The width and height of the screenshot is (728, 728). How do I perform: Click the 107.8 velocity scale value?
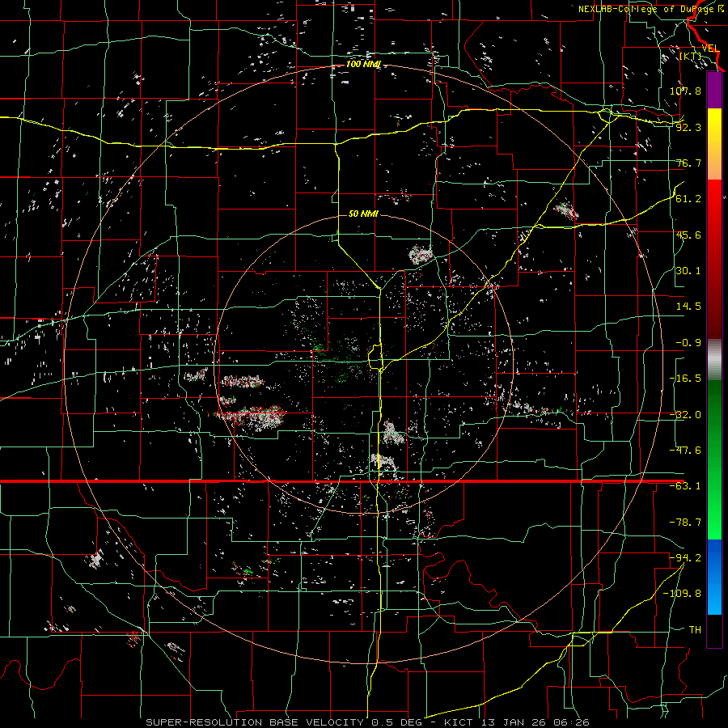pos(685,91)
